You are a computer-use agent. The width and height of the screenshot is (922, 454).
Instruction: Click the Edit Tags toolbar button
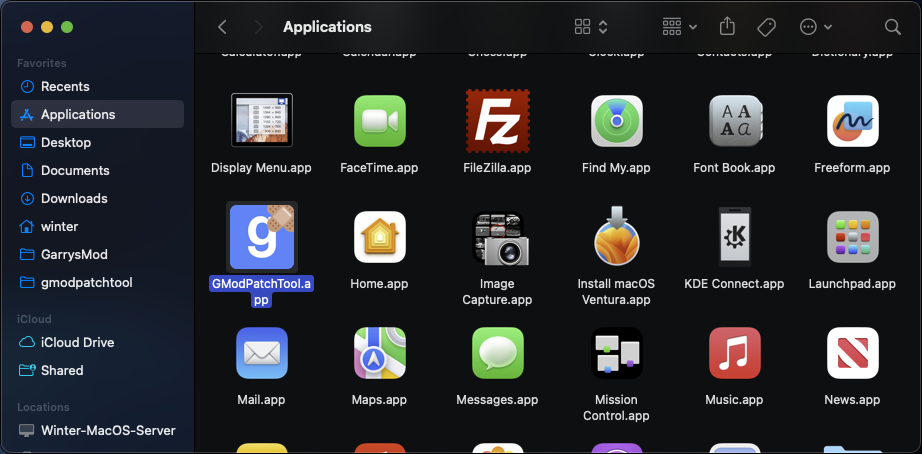click(767, 27)
